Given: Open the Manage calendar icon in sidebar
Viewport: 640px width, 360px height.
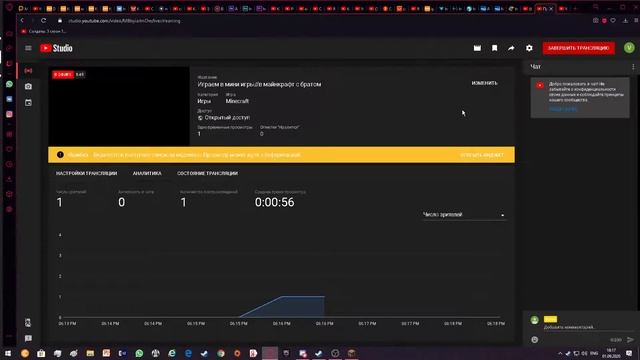Looking at the screenshot, I should click(x=28, y=102).
